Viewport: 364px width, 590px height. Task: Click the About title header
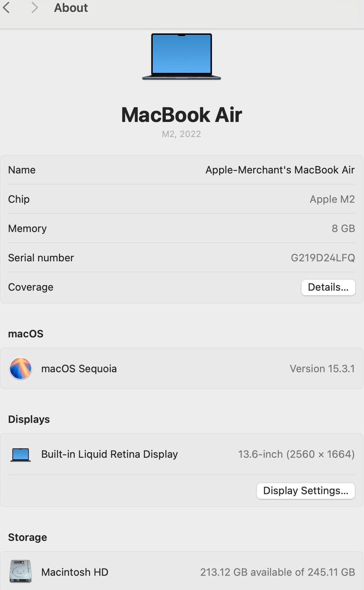coord(71,8)
